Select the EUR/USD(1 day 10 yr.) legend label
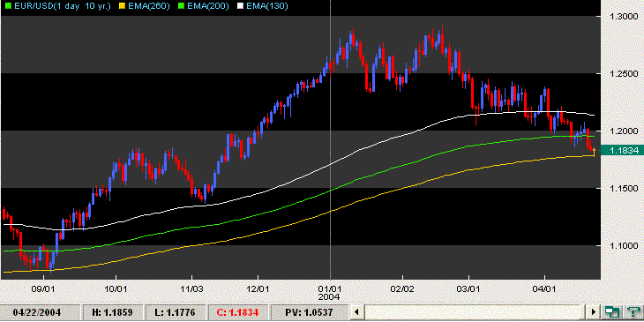Image resolution: width=644 pixels, height=322 pixels. (x=63, y=6)
